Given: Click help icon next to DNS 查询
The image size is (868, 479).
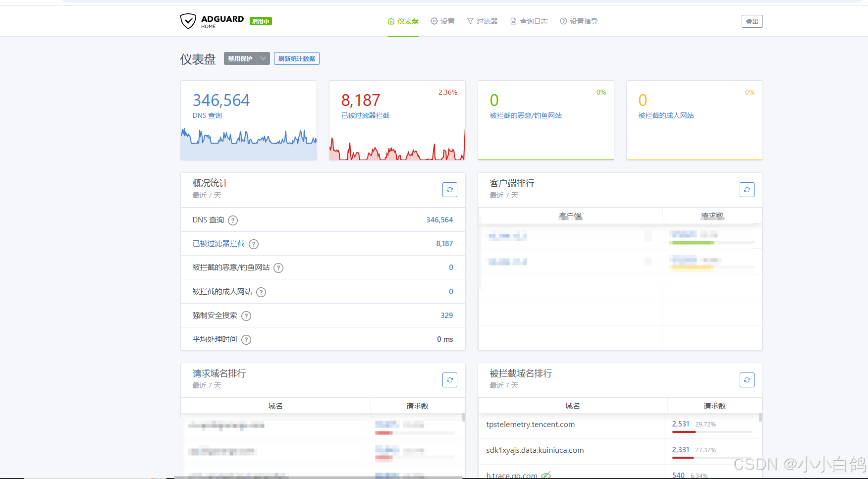Looking at the screenshot, I should coord(233,220).
